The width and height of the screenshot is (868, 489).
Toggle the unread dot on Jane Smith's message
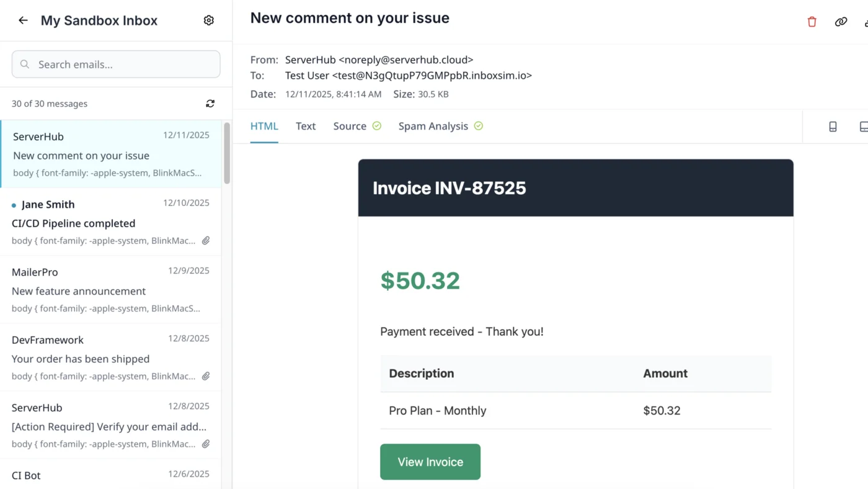point(15,204)
